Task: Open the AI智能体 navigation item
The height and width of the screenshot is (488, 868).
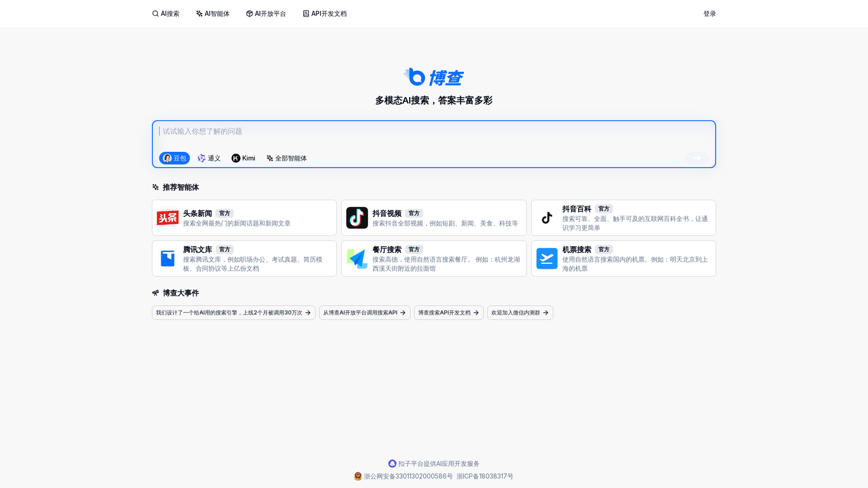Action: pos(213,14)
